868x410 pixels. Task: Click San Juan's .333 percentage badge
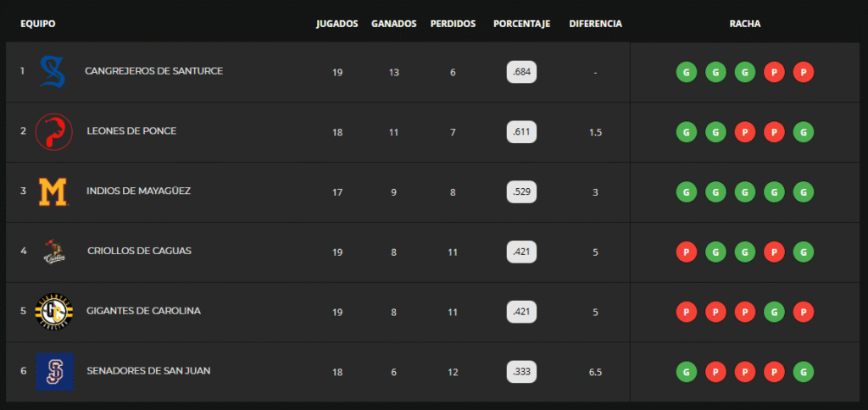click(x=522, y=372)
